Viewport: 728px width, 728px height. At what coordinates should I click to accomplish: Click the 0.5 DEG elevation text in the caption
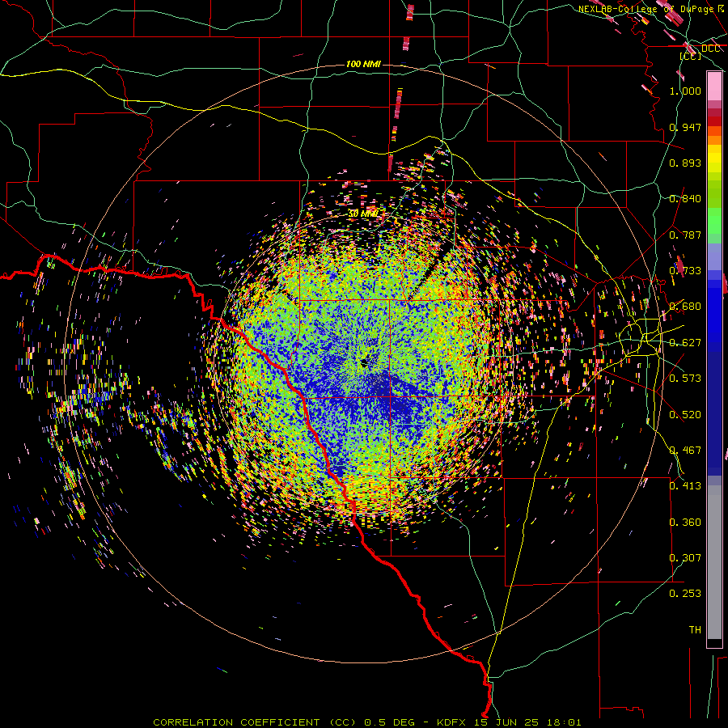click(x=388, y=722)
